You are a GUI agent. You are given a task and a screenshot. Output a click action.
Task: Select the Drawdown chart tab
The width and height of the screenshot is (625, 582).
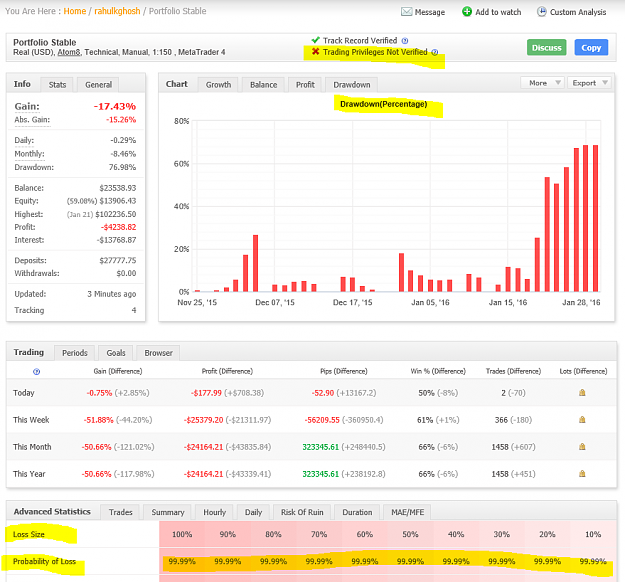(x=352, y=85)
